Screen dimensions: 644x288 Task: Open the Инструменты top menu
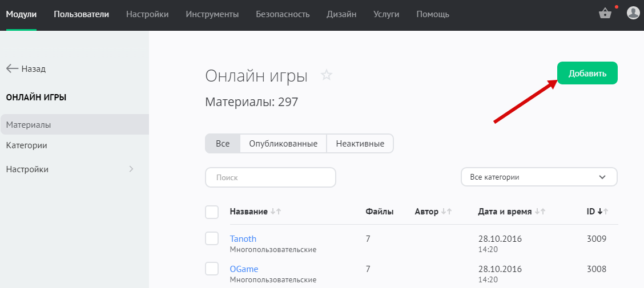[x=212, y=14]
